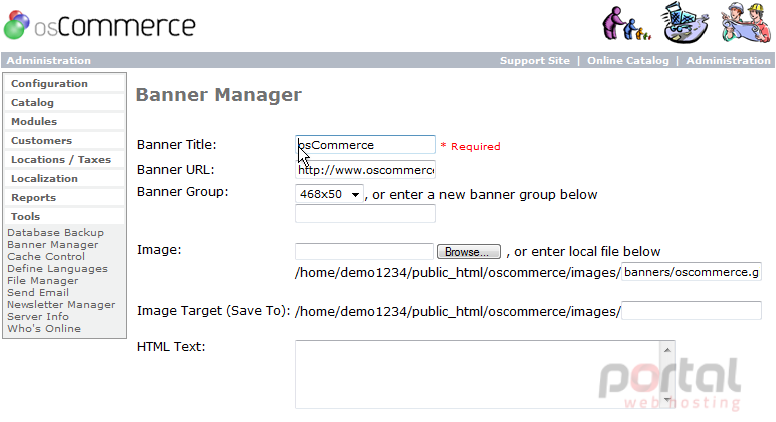Screen dimensions: 776x422
Task: Open the osCommerce logo in the header
Action: (99, 25)
